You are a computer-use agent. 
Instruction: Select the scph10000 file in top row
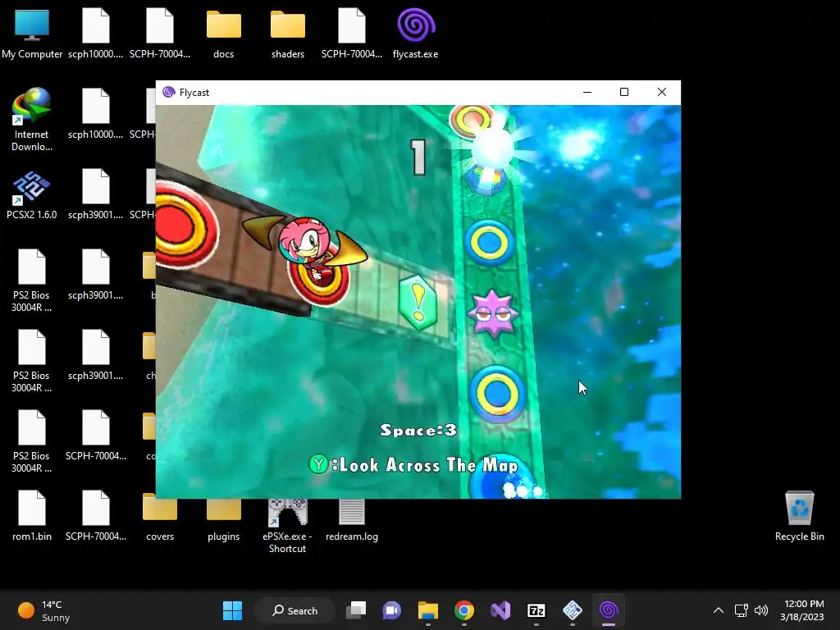95,33
